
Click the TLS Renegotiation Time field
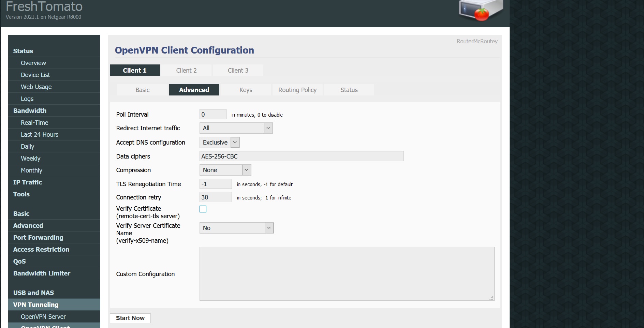point(216,184)
